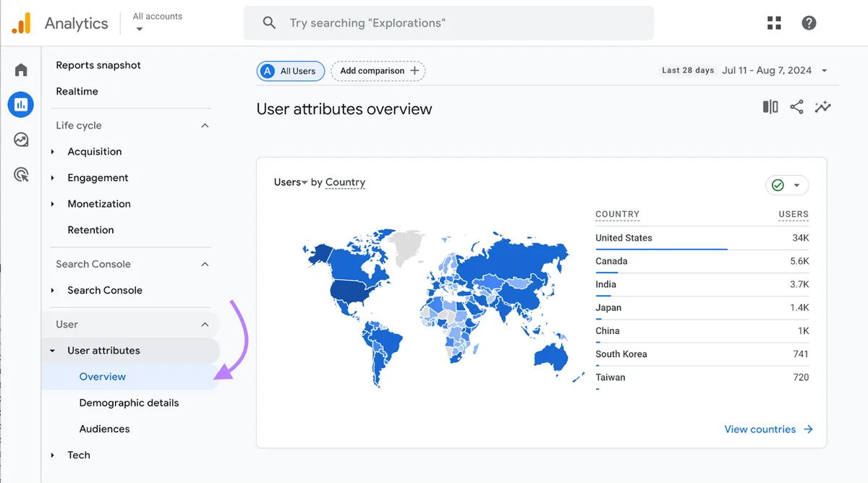Image resolution: width=868 pixels, height=483 pixels.
Task: Open the Realtime report
Action: 77,91
